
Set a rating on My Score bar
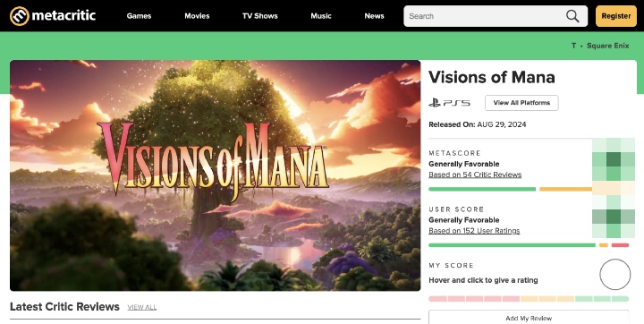[529, 299]
